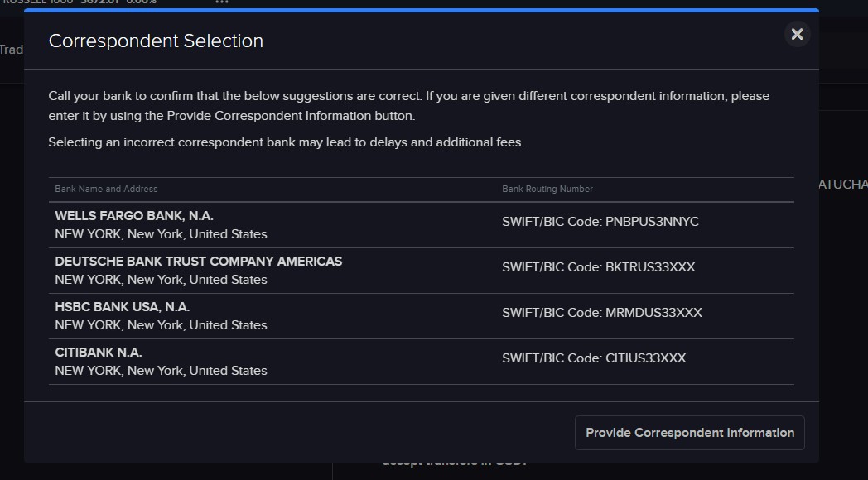Click the New York address under Citibank
Viewport: 868px width, 480px height.
tap(161, 371)
